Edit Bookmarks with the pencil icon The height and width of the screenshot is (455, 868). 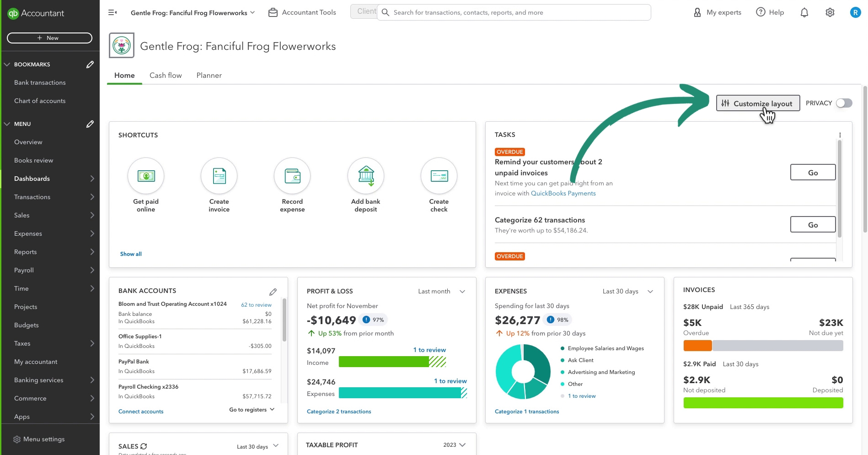[90, 65]
